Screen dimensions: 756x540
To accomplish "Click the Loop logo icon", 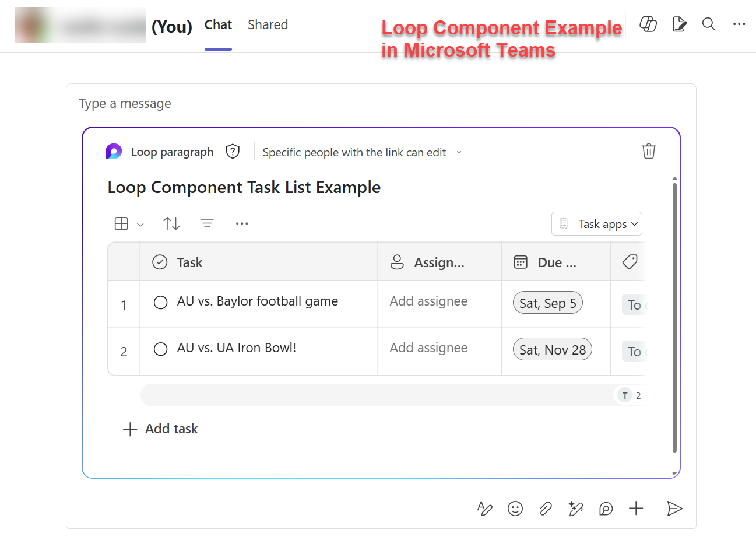I will pyautogui.click(x=114, y=152).
